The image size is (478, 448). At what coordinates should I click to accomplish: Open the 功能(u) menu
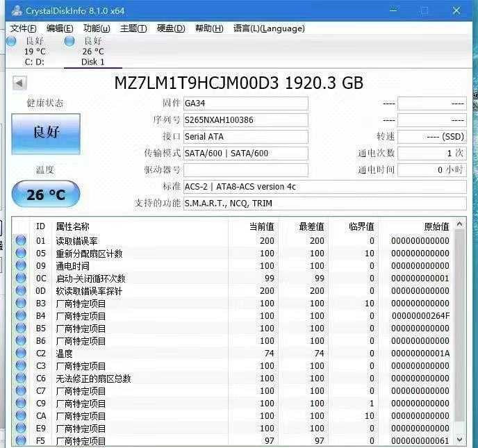point(97,28)
